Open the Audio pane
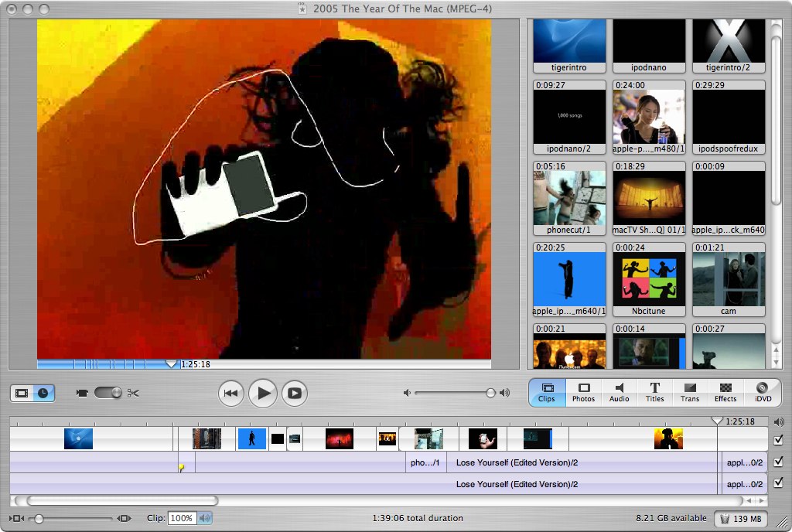Viewport: 792px width, 532px height. click(620, 393)
